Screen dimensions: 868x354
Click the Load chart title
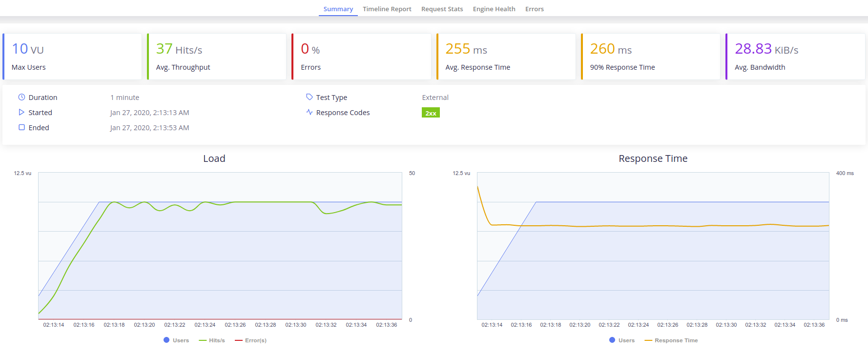click(x=214, y=158)
